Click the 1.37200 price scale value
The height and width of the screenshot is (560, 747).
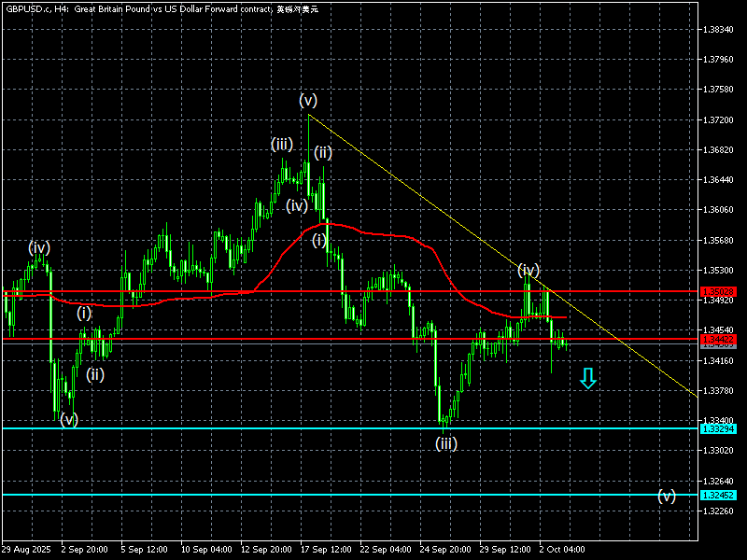tap(718, 120)
